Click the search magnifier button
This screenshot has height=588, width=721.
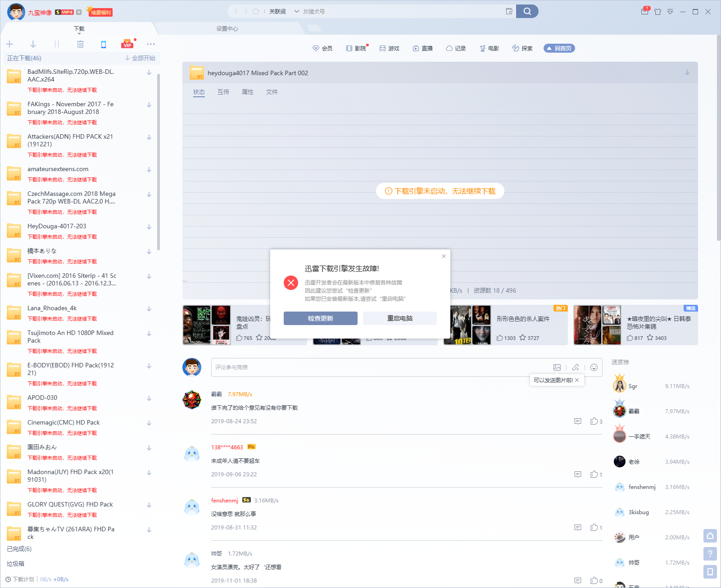pyautogui.click(x=527, y=11)
